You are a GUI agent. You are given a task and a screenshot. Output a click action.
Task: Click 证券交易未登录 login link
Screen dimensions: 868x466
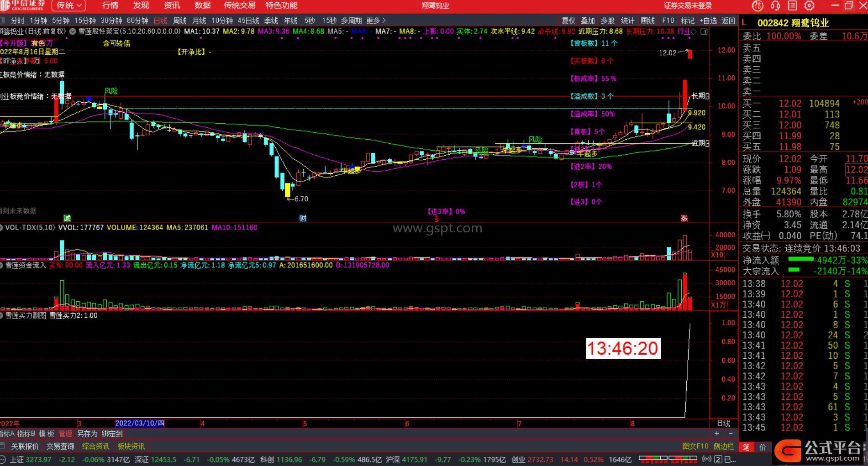(x=688, y=5)
